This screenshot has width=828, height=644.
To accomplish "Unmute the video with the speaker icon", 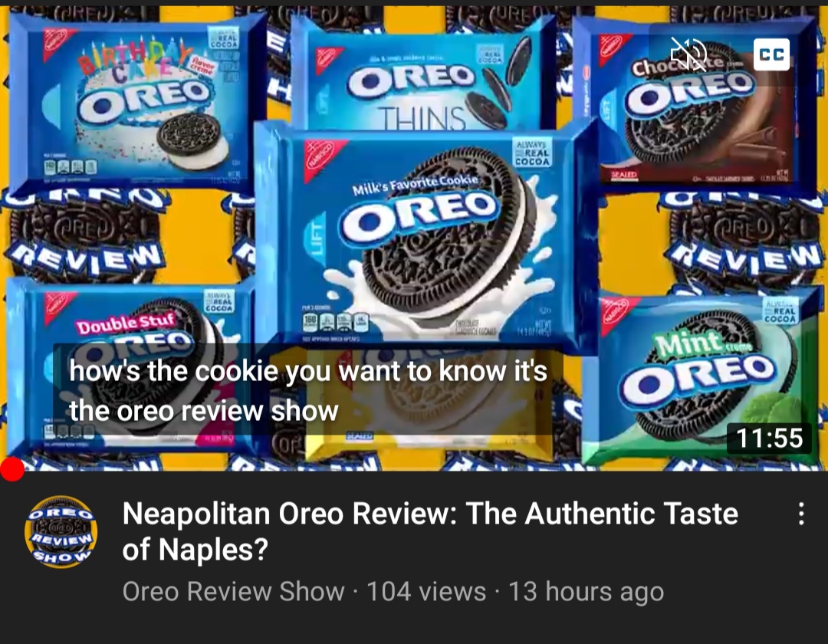I will [688, 54].
